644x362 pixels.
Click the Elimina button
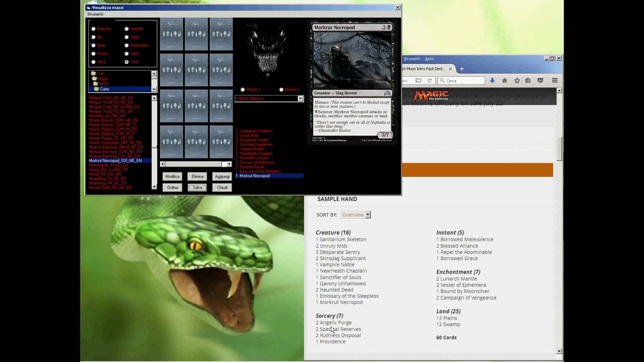click(197, 176)
